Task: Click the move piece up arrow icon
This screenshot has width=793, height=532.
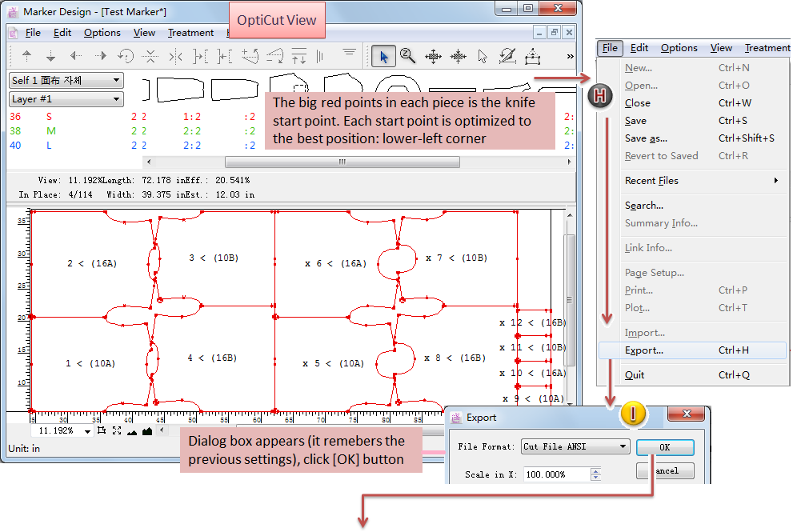Action: click(26, 56)
